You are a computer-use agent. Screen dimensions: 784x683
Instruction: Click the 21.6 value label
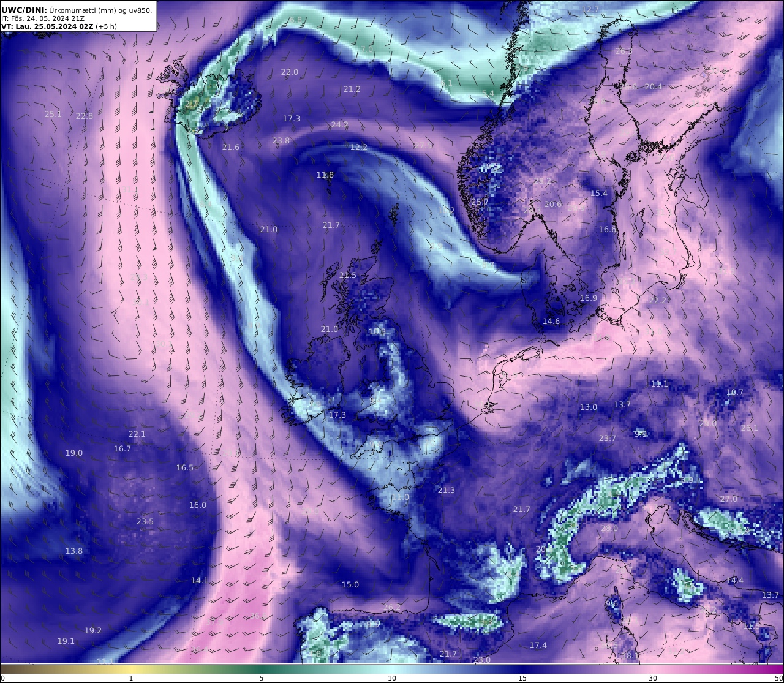[x=231, y=147]
